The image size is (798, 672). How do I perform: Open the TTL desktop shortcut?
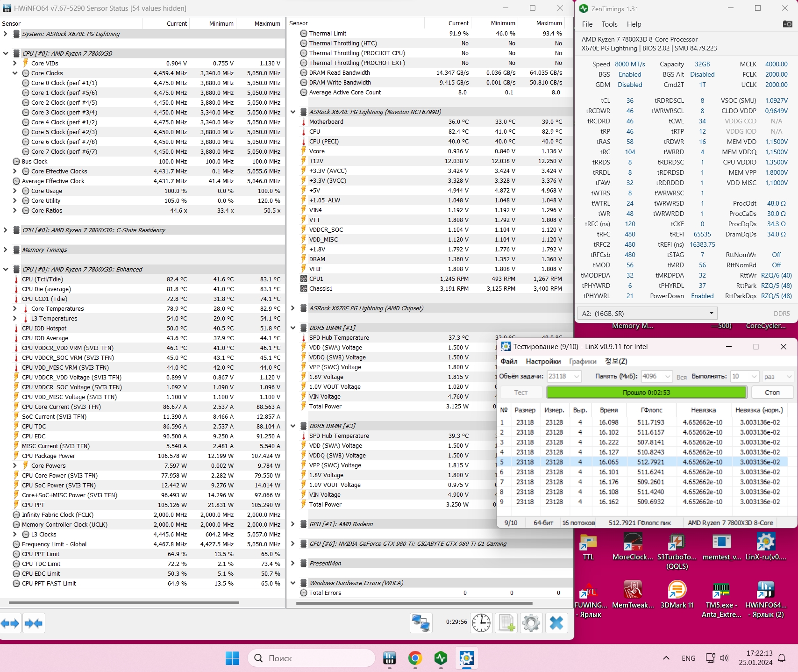588,547
